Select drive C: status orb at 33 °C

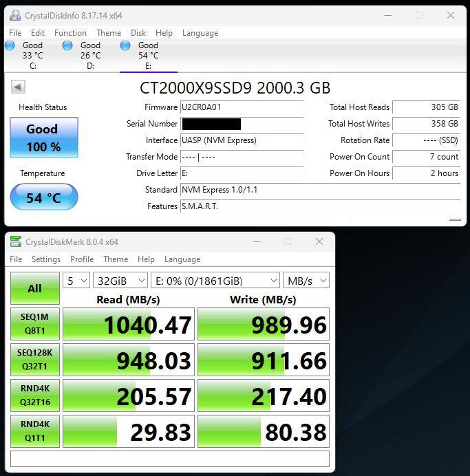tap(10, 46)
